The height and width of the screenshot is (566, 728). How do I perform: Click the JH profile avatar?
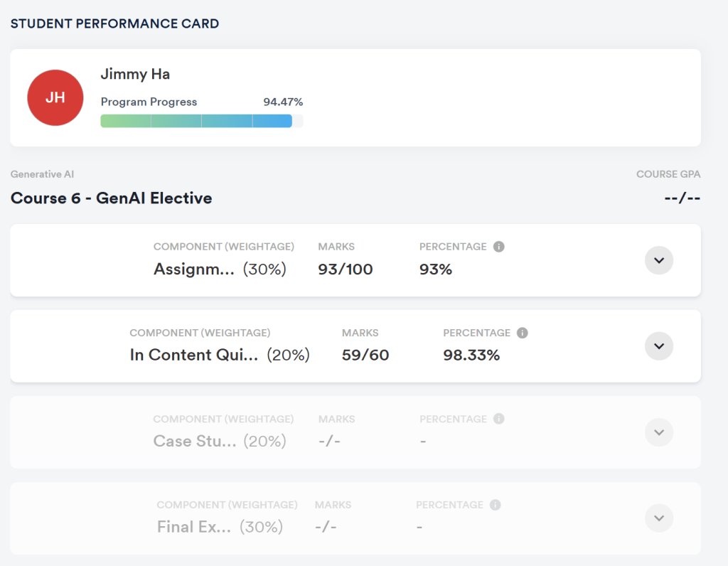[55, 98]
